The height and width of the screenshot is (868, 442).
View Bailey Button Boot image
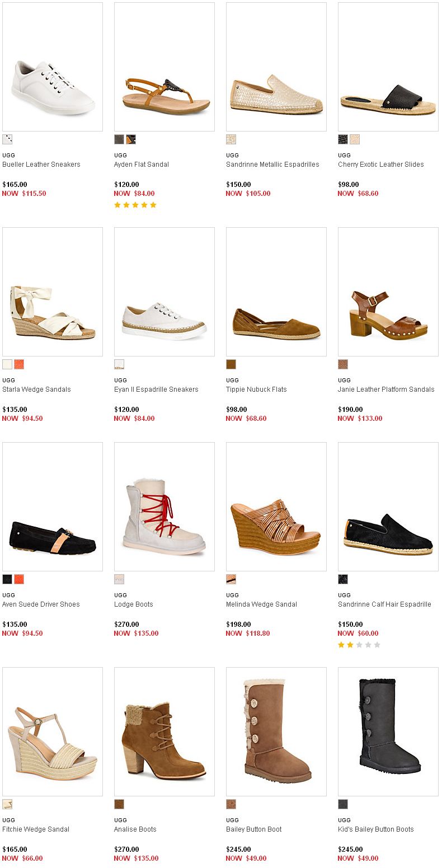click(276, 732)
